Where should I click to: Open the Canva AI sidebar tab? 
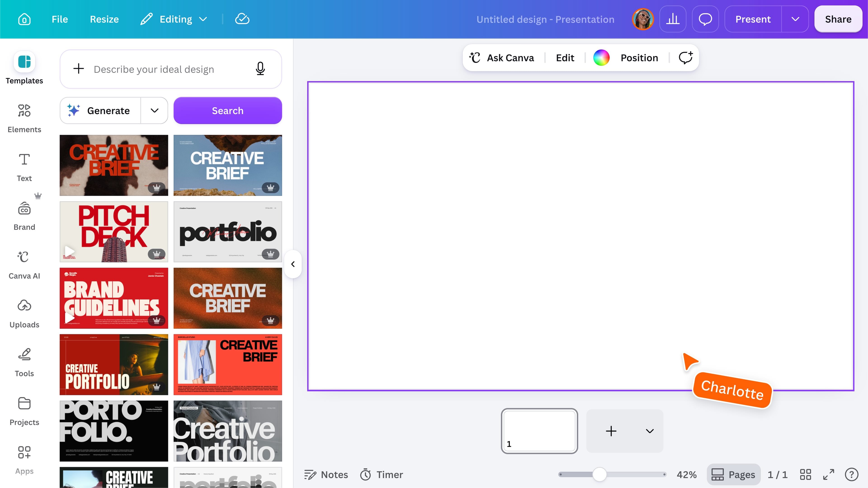pos(24,265)
